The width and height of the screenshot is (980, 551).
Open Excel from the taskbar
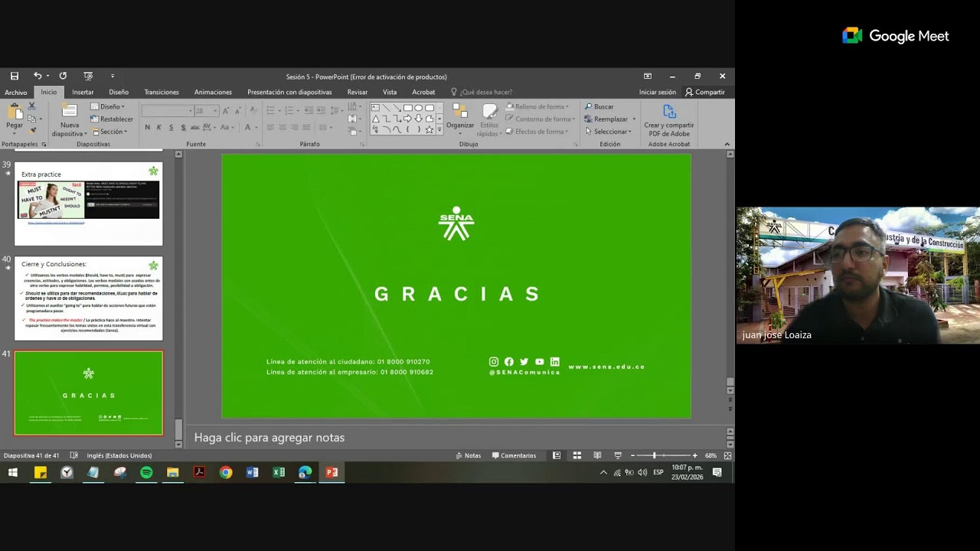[279, 472]
